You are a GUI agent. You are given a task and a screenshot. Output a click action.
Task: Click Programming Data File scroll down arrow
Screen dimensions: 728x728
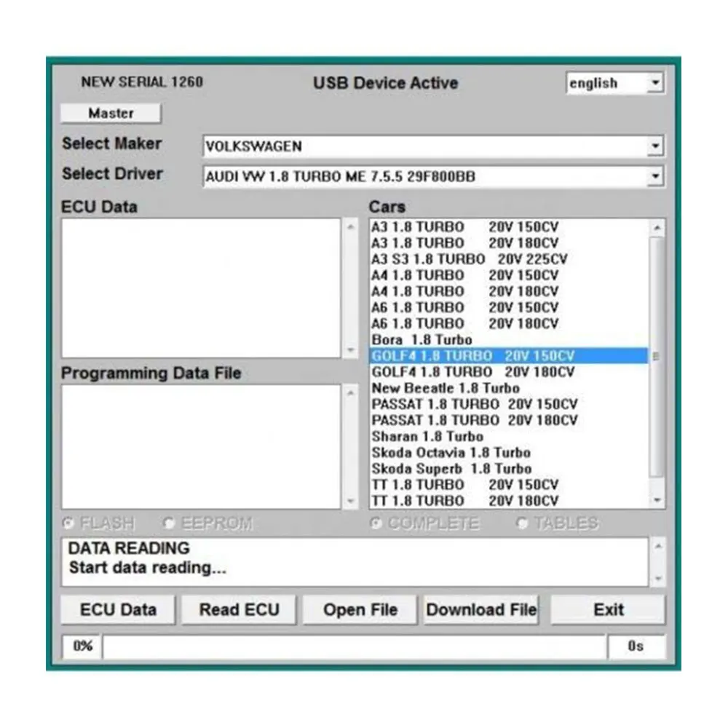click(x=351, y=501)
